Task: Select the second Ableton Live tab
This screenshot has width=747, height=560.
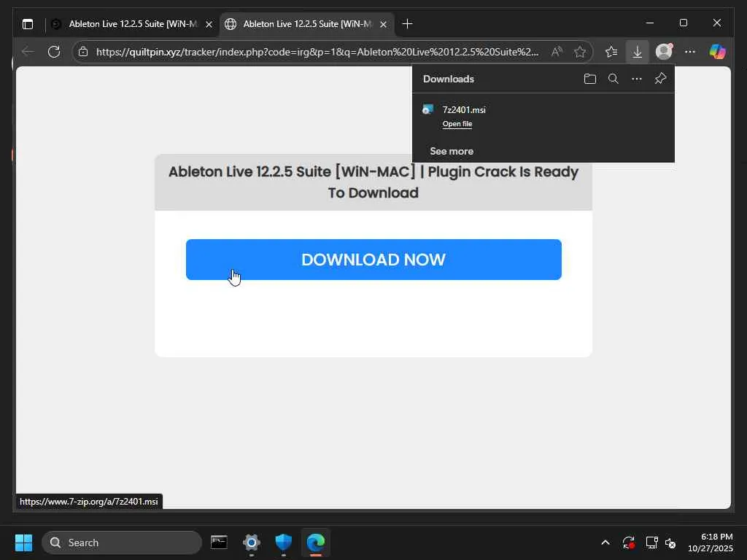Action: point(307,24)
